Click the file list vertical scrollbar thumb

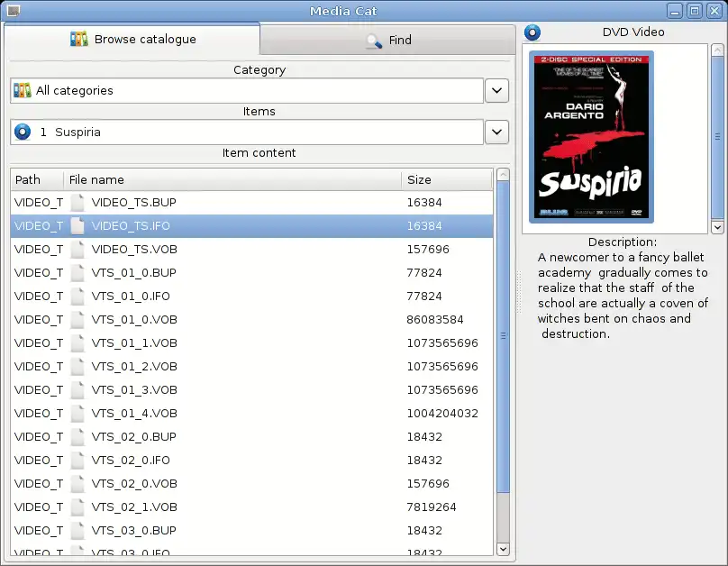(x=503, y=337)
